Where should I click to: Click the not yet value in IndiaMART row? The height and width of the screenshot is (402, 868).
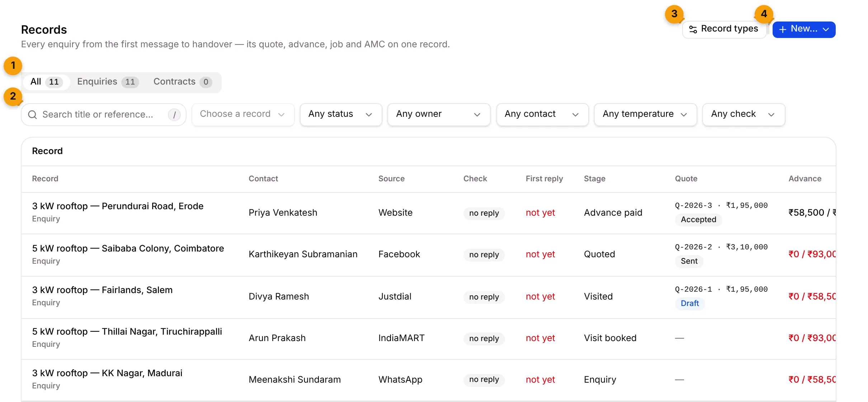pyautogui.click(x=540, y=338)
